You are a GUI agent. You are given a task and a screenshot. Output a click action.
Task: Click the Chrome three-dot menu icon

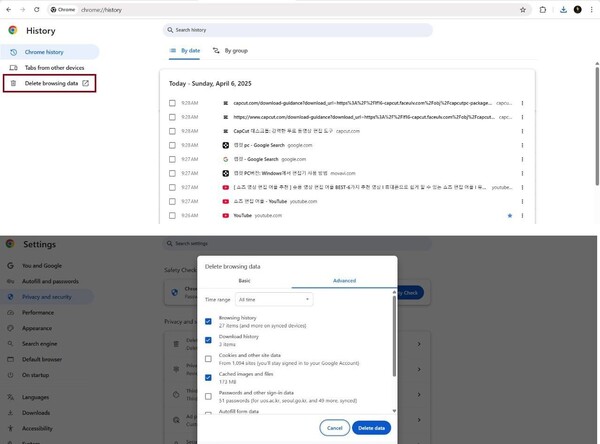tap(592, 9)
